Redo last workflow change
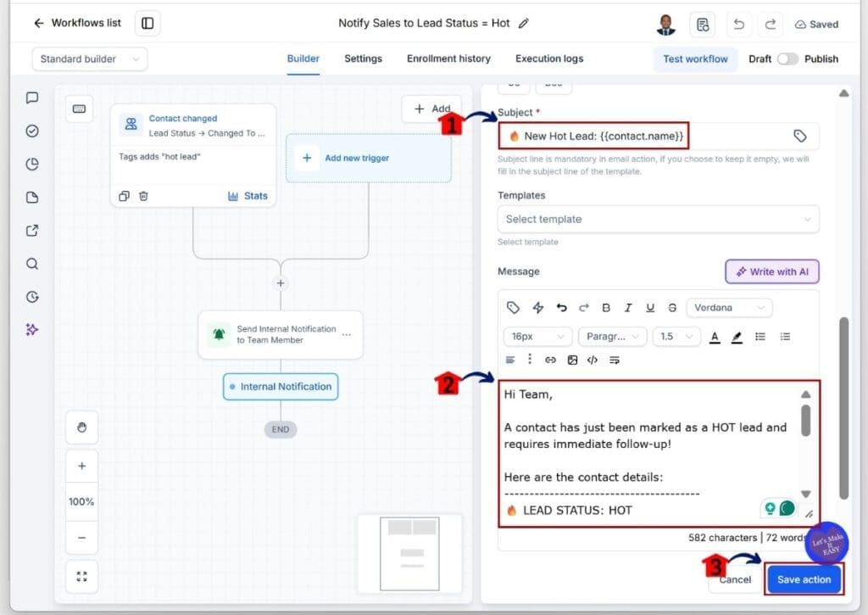 coord(770,24)
